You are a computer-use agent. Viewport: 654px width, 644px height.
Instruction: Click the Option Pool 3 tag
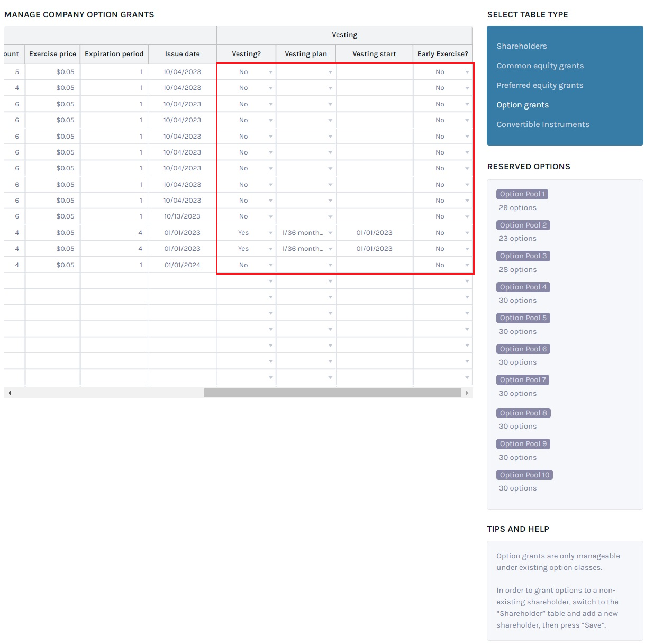coord(523,256)
